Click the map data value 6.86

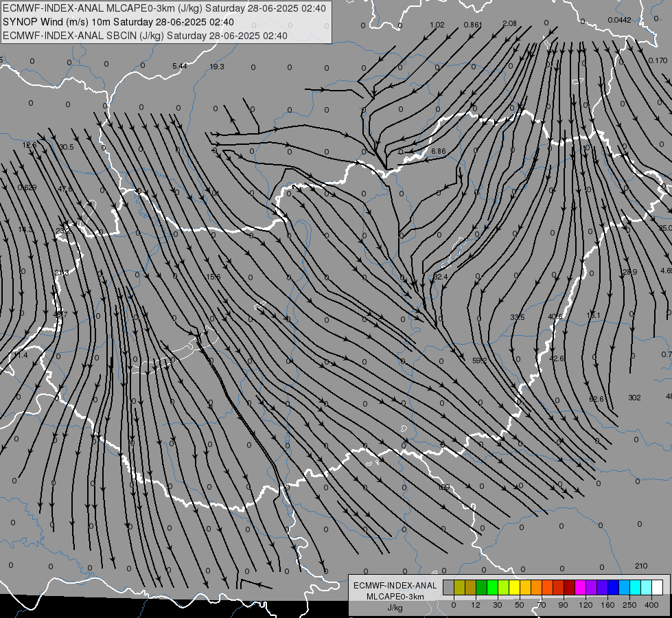(x=439, y=151)
